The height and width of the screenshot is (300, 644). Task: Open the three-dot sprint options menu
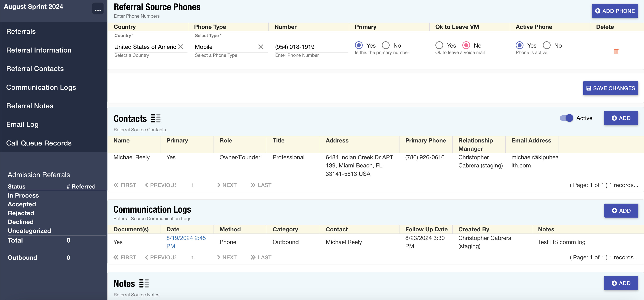[x=98, y=9]
